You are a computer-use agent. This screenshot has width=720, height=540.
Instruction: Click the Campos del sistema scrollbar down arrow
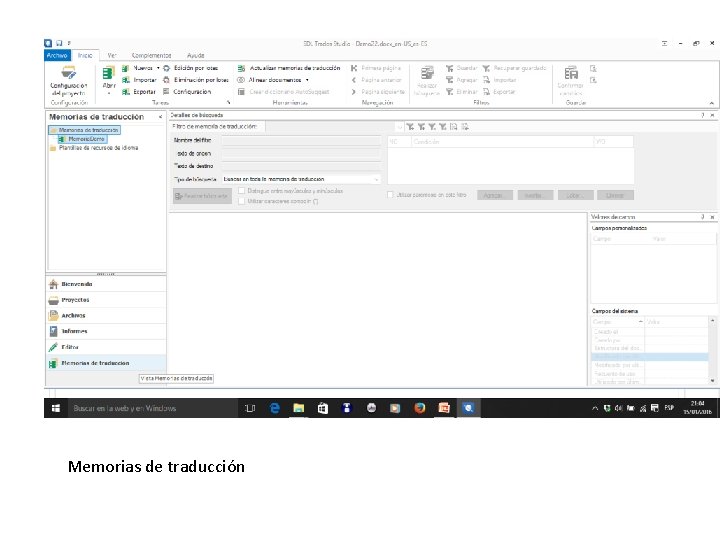coord(712,381)
